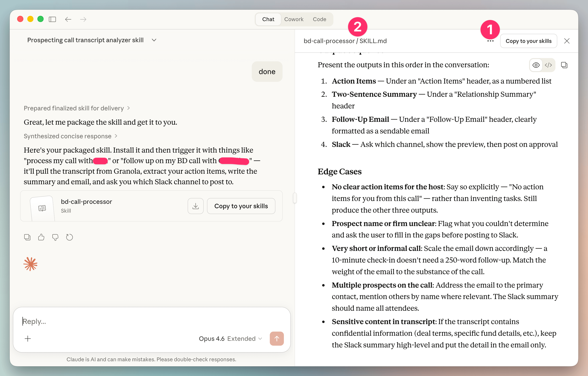Go forward with the right arrow
The image size is (588, 376).
pos(83,19)
